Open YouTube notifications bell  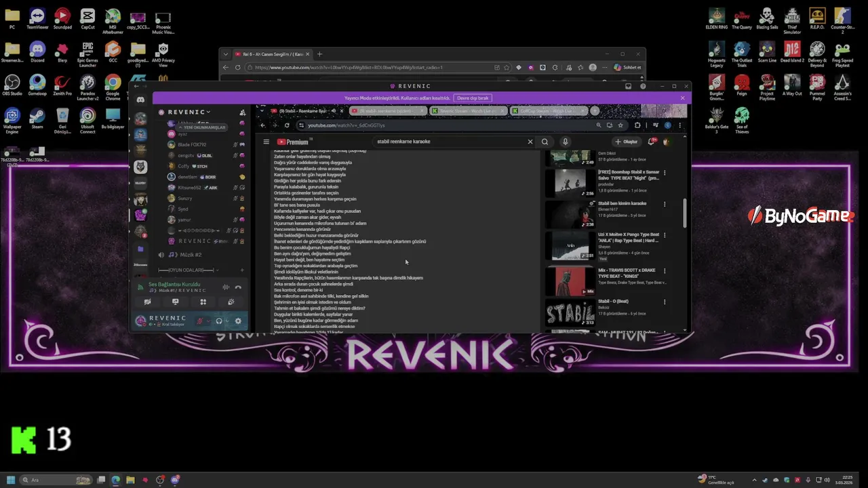(x=651, y=142)
